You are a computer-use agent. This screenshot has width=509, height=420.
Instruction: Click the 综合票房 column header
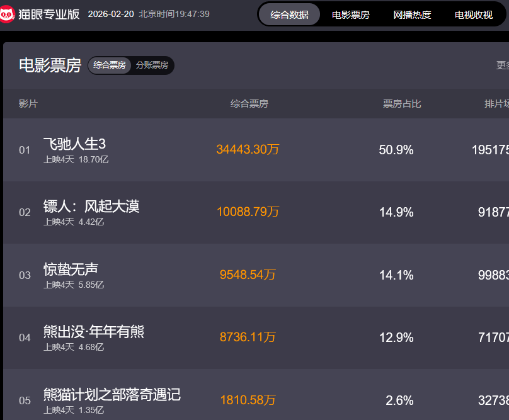point(249,104)
